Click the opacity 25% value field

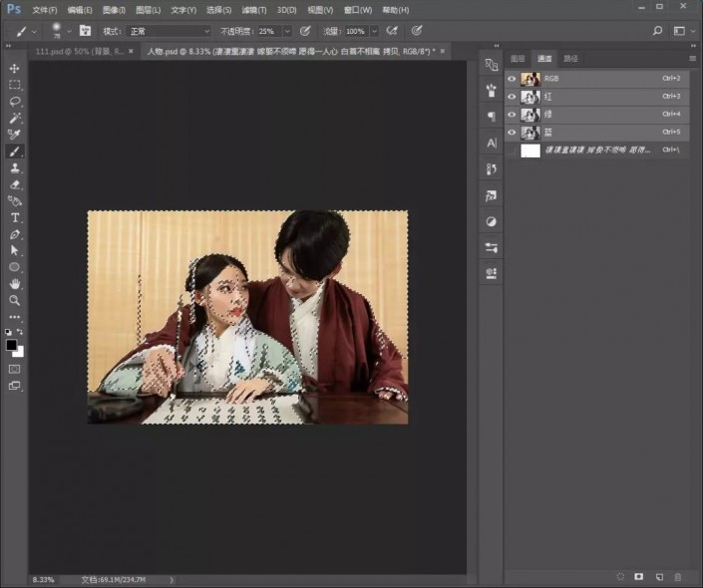tap(268, 31)
